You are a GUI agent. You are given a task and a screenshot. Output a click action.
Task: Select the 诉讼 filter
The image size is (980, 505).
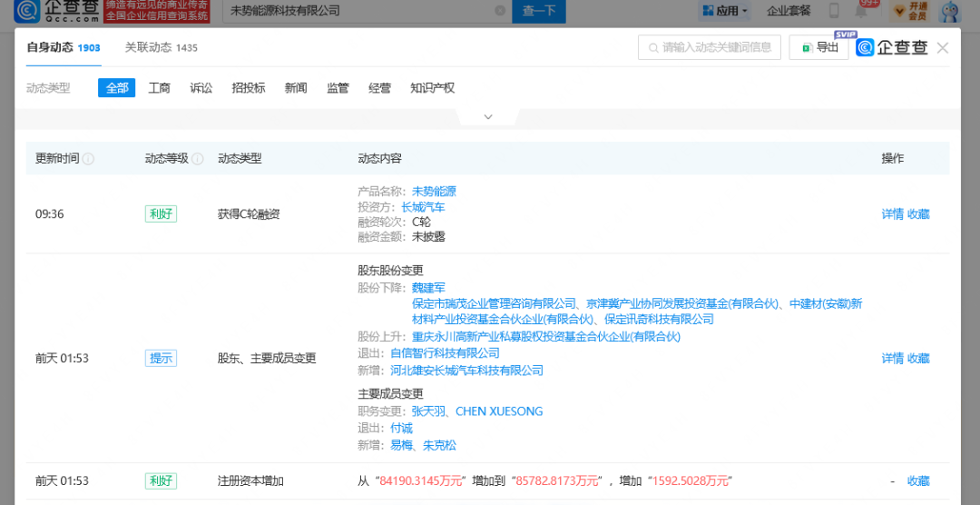201,87
